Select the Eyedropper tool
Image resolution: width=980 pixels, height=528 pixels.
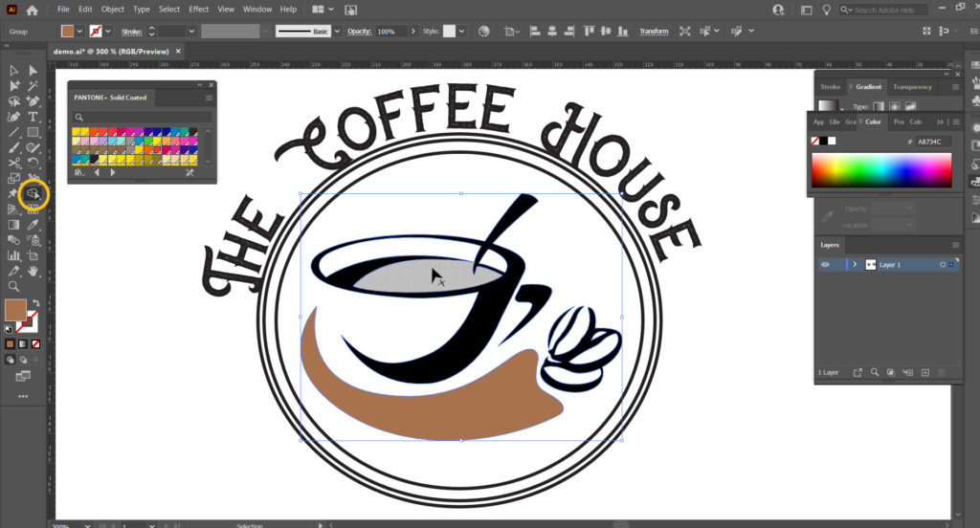[33, 225]
